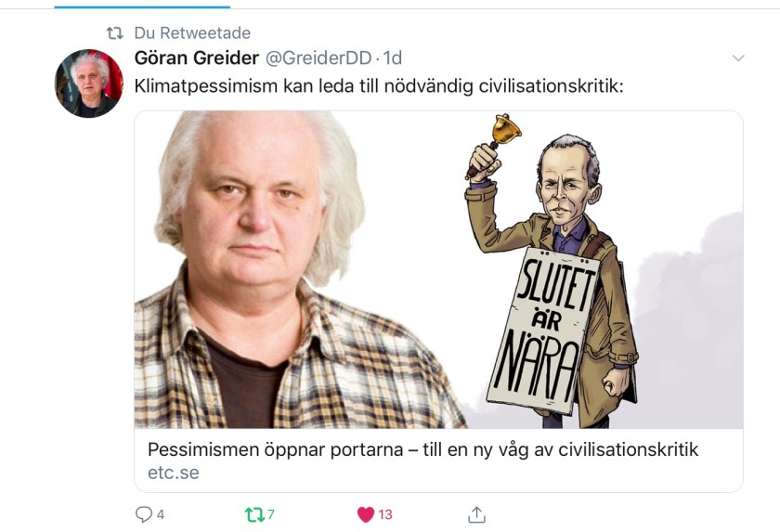Click small retweet icon beside Du Retweetade
Image resolution: width=780 pixels, height=532 pixels.
[115, 33]
